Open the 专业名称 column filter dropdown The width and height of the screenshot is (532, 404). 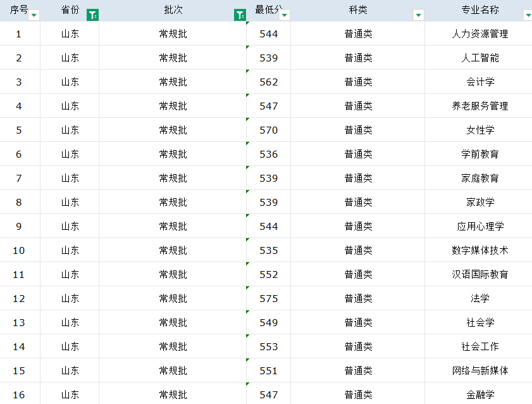(x=528, y=15)
